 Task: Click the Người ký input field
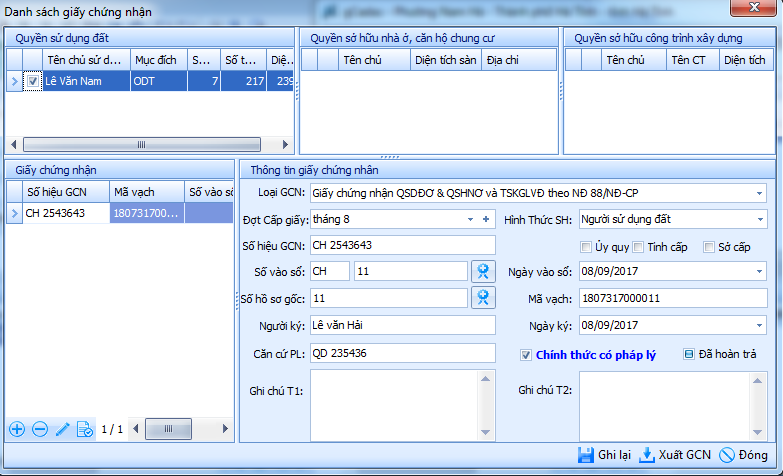(402, 325)
